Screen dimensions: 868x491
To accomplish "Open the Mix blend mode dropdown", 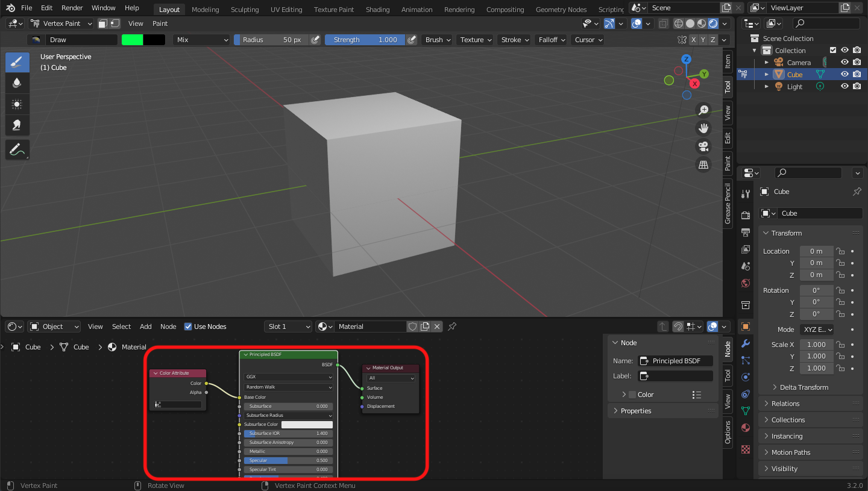I will [x=201, y=40].
